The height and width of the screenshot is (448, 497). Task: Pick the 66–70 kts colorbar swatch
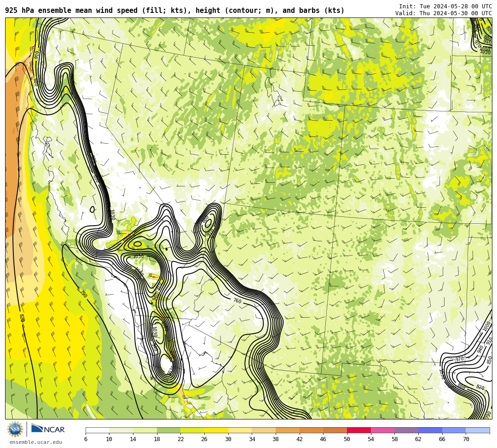pos(454,430)
